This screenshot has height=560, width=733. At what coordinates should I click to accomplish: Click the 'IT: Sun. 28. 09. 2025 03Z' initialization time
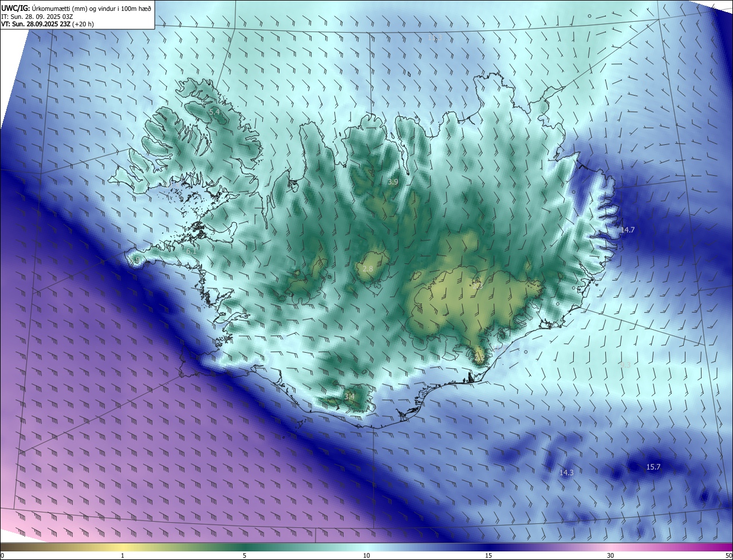[37, 17]
